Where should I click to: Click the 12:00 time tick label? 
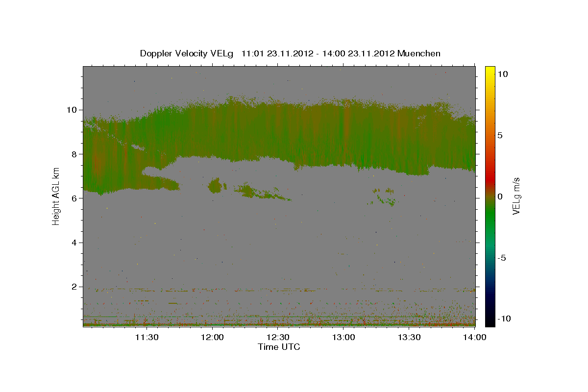coord(213,338)
